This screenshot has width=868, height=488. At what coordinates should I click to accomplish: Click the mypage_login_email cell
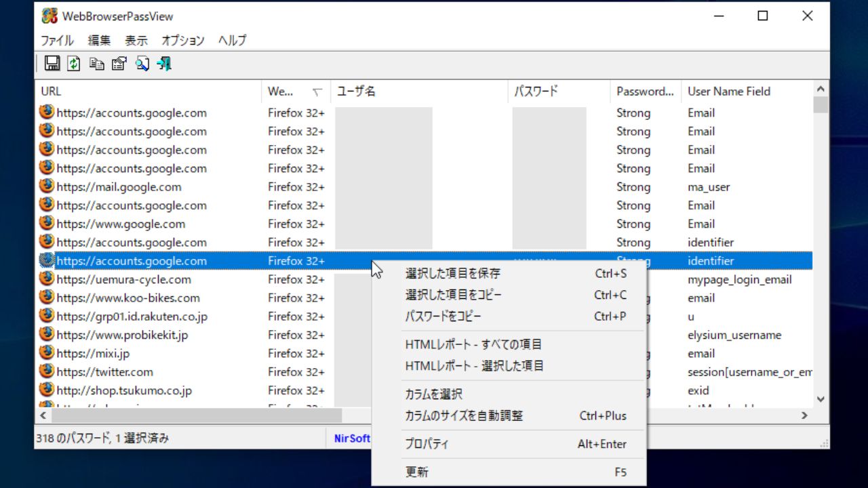pyautogui.click(x=739, y=279)
